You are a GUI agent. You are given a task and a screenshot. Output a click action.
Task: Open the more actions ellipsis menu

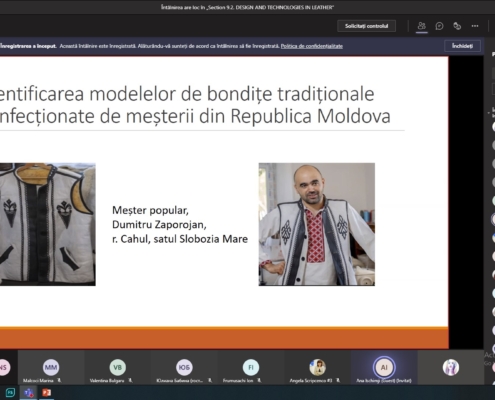tap(475, 26)
